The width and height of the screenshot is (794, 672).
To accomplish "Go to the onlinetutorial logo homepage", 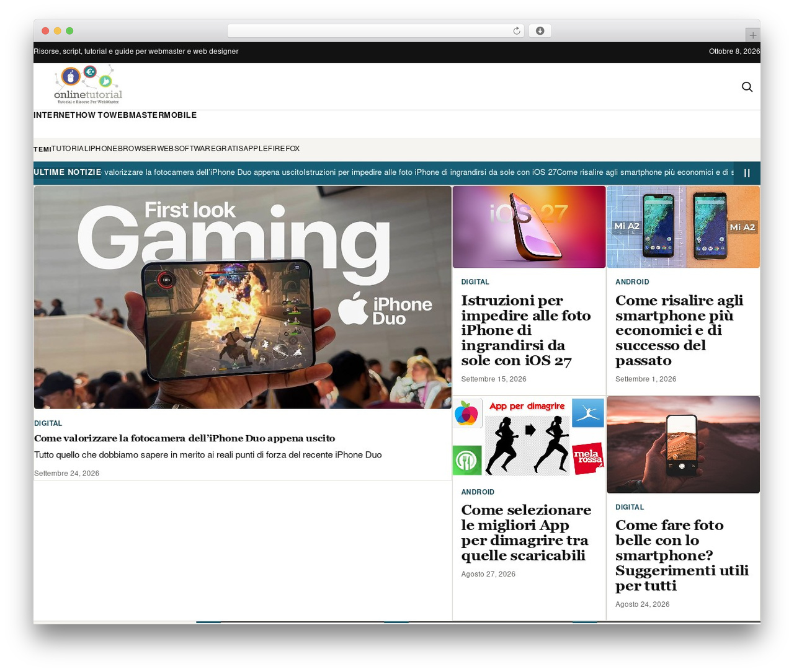I will pos(88,85).
